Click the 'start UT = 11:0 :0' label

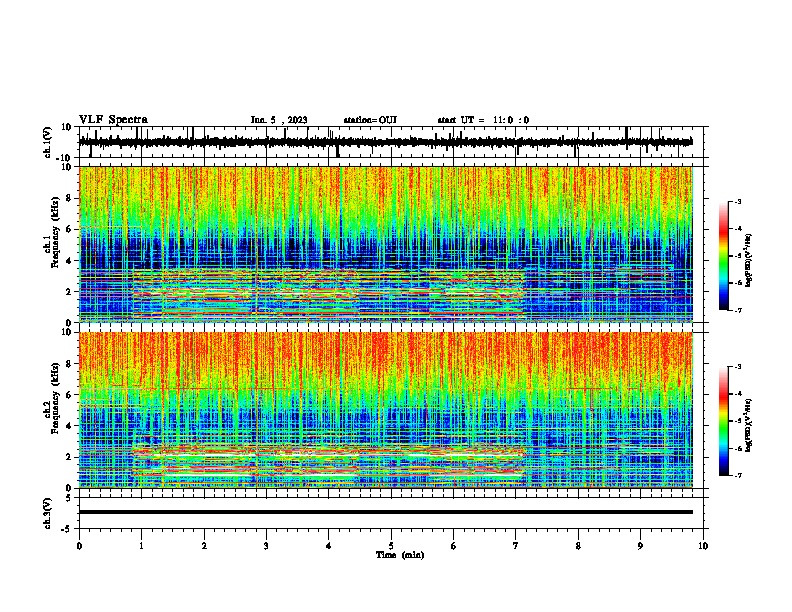click(x=483, y=120)
